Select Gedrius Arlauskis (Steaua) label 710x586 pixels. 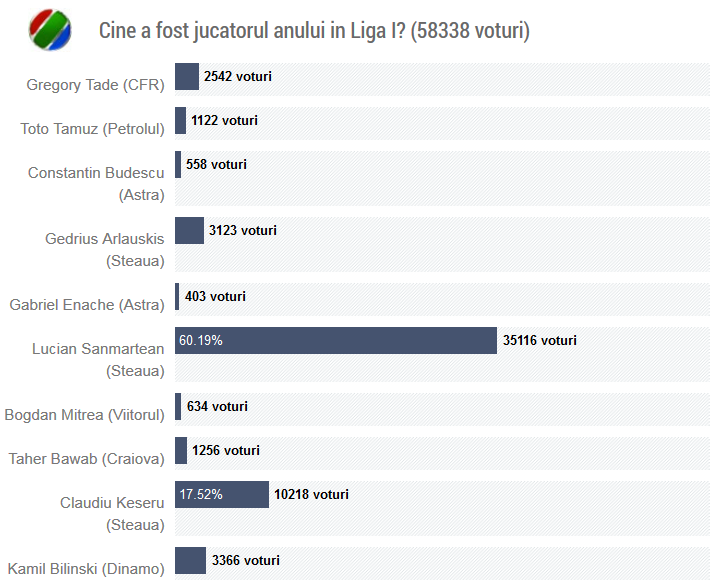tap(105, 249)
